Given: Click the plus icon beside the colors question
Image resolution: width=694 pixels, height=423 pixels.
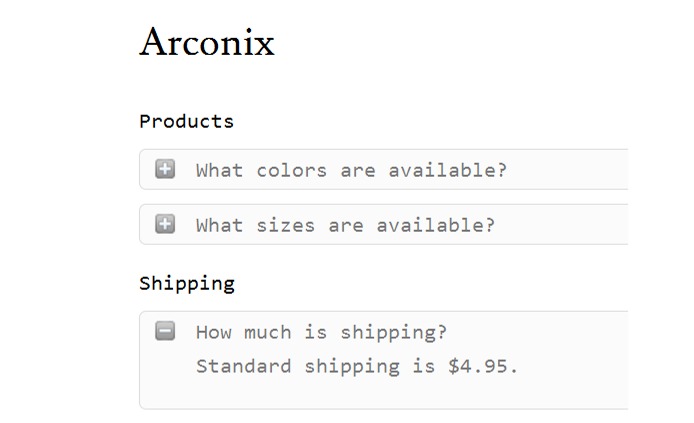Looking at the screenshot, I should [x=165, y=169].
